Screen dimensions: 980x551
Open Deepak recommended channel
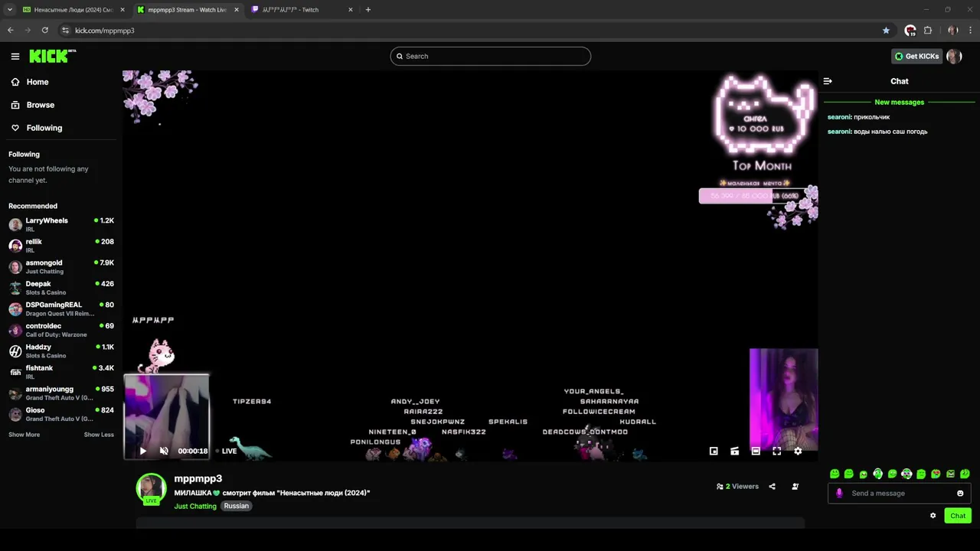tap(61, 288)
